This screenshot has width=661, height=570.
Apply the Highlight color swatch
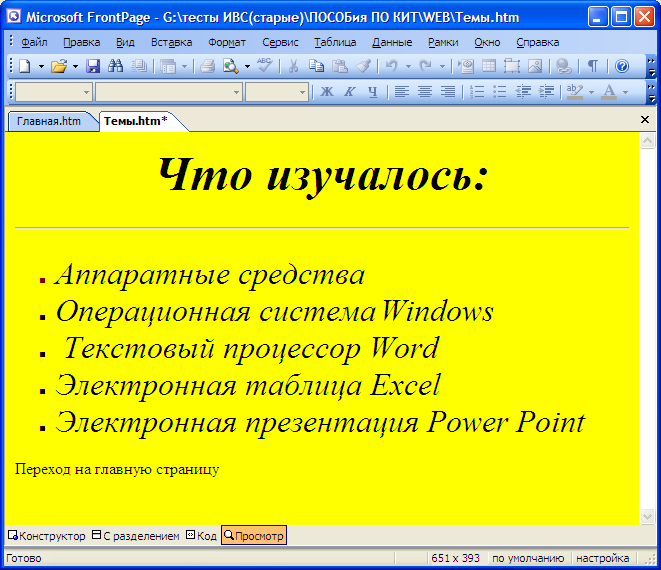coord(575,91)
